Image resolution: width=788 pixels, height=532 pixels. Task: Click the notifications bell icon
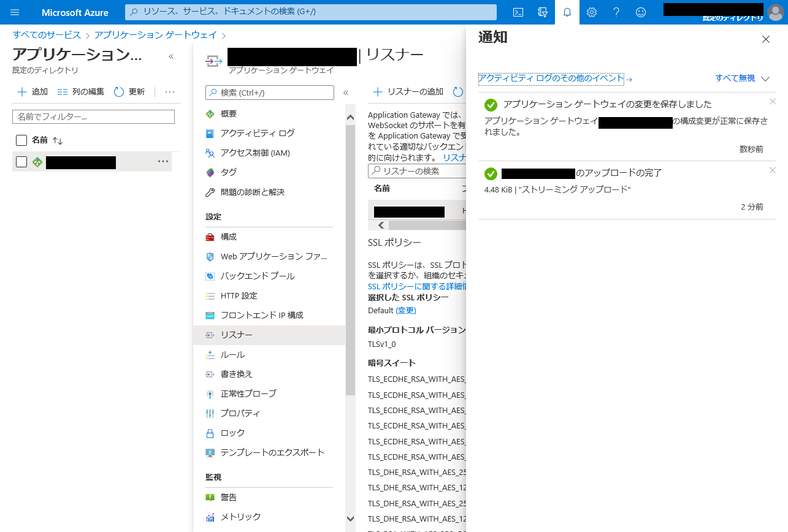tap(567, 12)
